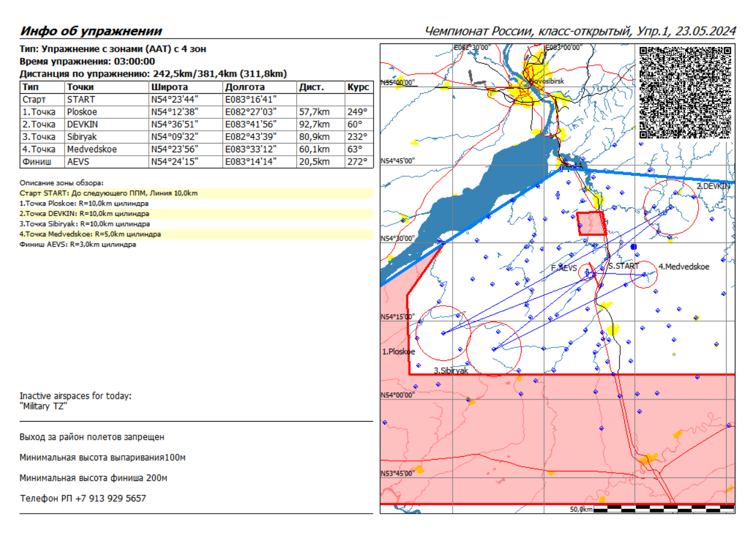Select the Medvedskoe row name in table
Image resolution: width=756 pixels, height=533 pixels.
[x=91, y=149]
